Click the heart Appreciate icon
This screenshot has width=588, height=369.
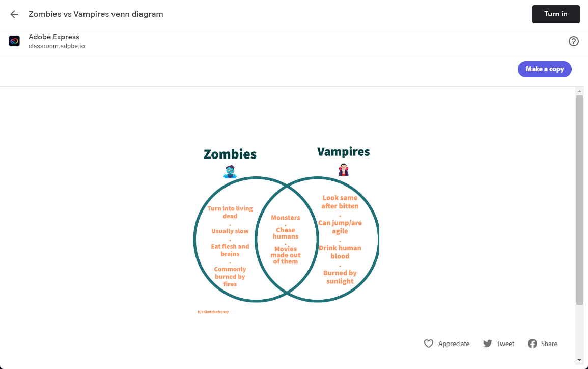pyautogui.click(x=428, y=344)
